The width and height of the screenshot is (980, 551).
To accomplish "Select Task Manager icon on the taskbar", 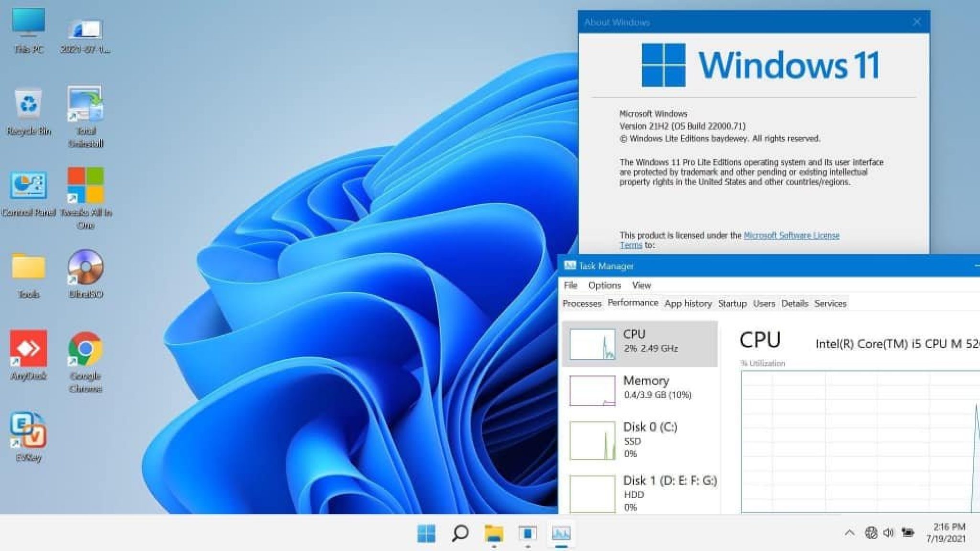I will tap(561, 533).
